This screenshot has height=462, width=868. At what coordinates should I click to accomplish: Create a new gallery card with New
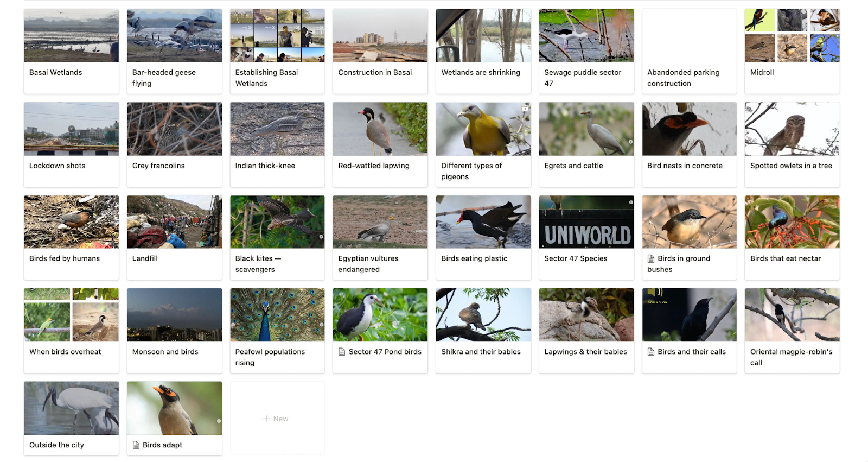pos(277,419)
